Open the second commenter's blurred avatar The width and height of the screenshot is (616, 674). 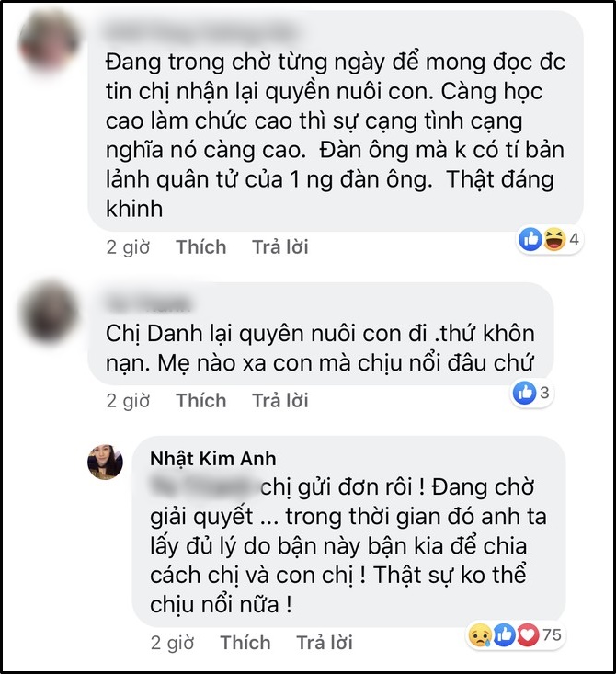pyautogui.click(x=49, y=313)
